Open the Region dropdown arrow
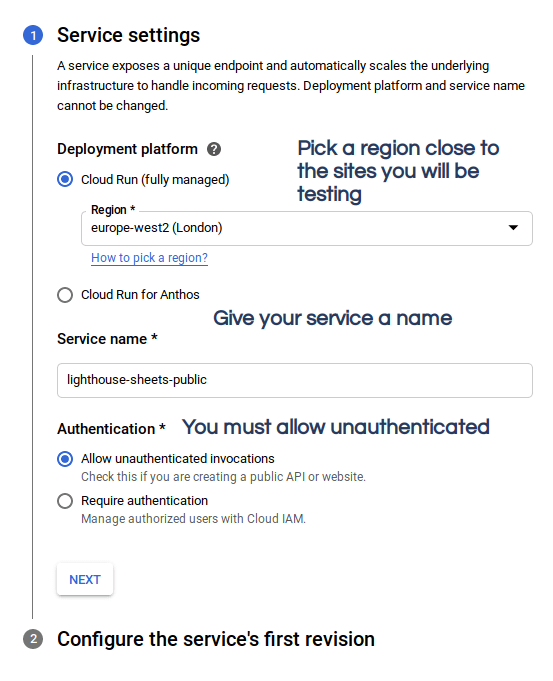 (513, 228)
